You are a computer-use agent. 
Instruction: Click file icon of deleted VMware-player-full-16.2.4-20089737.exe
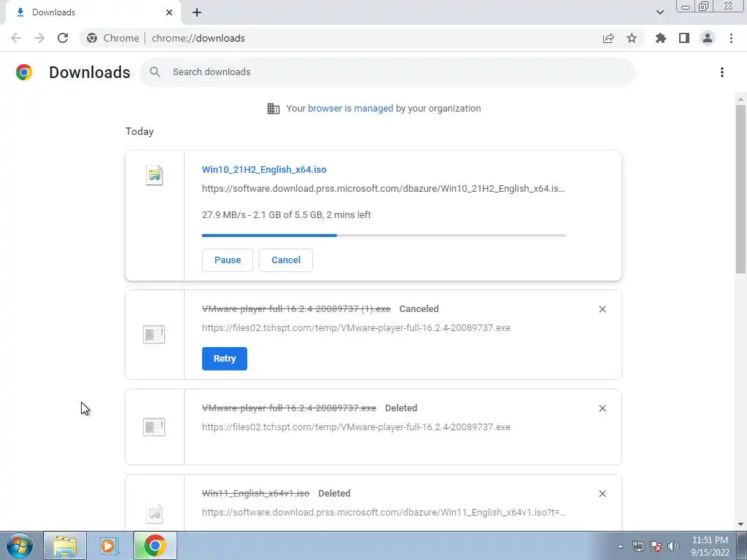(154, 427)
